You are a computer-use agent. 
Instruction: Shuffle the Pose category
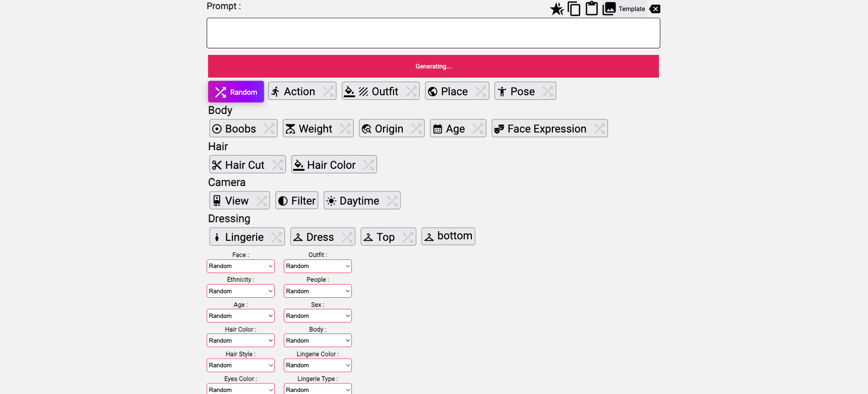click(x=548, y=91)
